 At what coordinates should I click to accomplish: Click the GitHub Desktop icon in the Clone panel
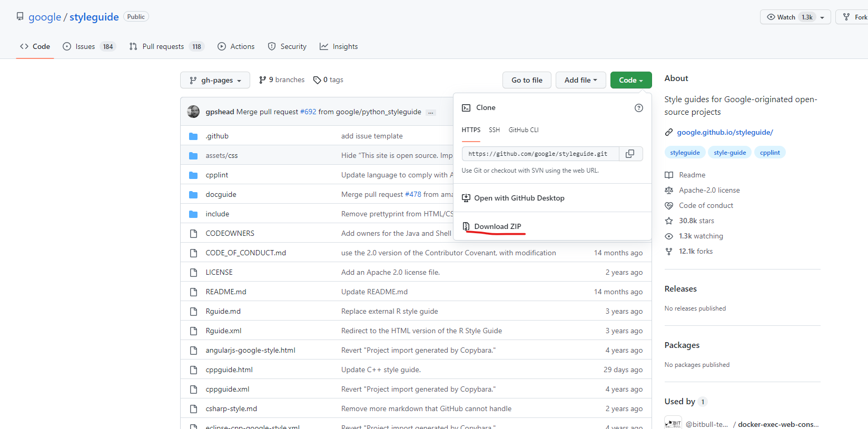pyautogui.click(x=466, y=198)
